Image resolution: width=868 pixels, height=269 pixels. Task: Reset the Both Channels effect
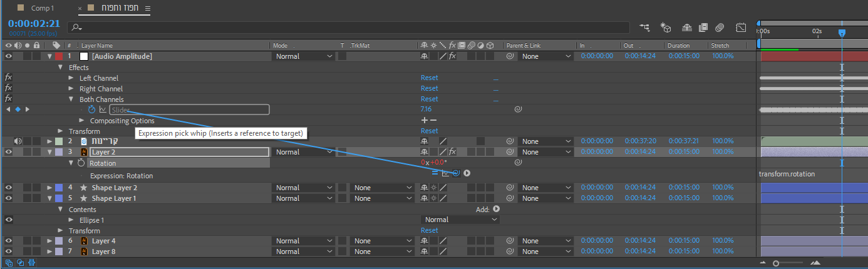coord(429,99)
